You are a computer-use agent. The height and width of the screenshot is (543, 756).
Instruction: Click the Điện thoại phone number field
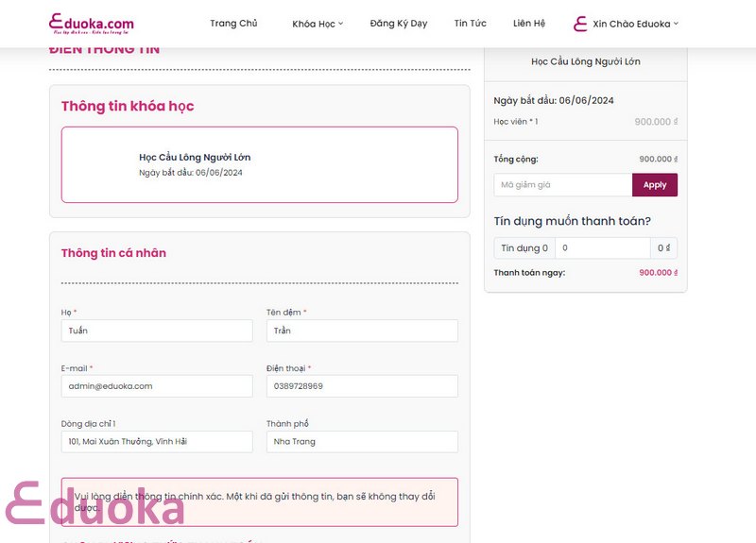click(362, 386)
